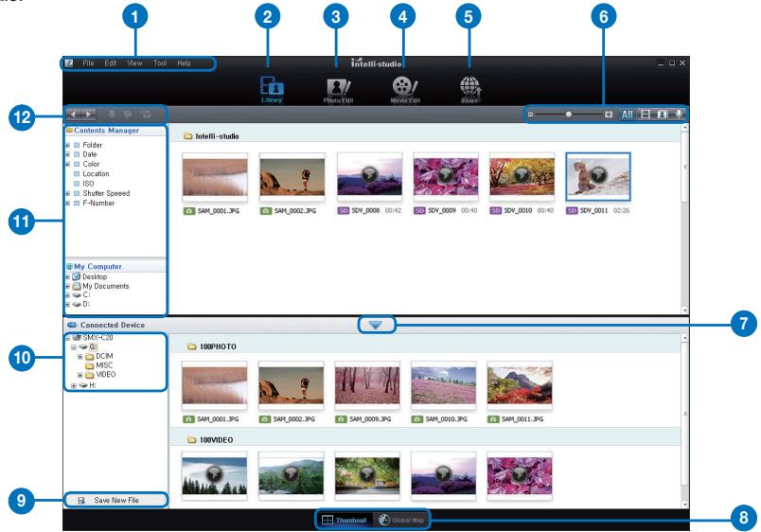Expand the Desktop node

tap(68, 276)
